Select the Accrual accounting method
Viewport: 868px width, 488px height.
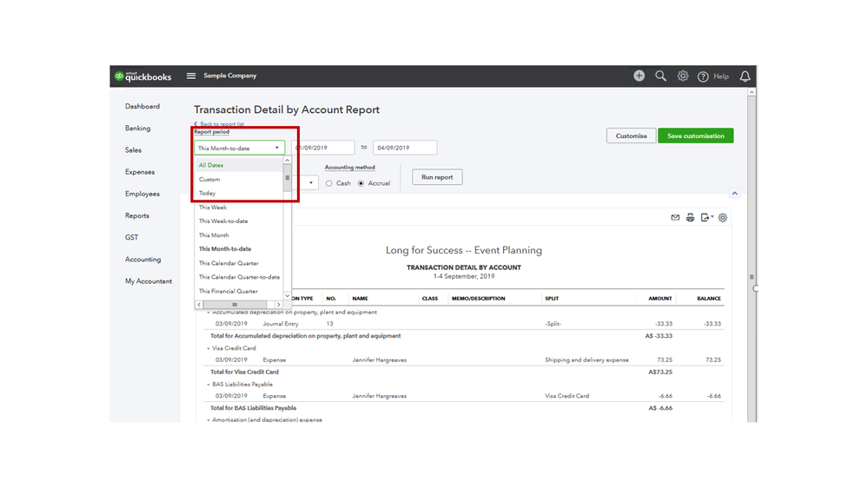click(361, 183)
